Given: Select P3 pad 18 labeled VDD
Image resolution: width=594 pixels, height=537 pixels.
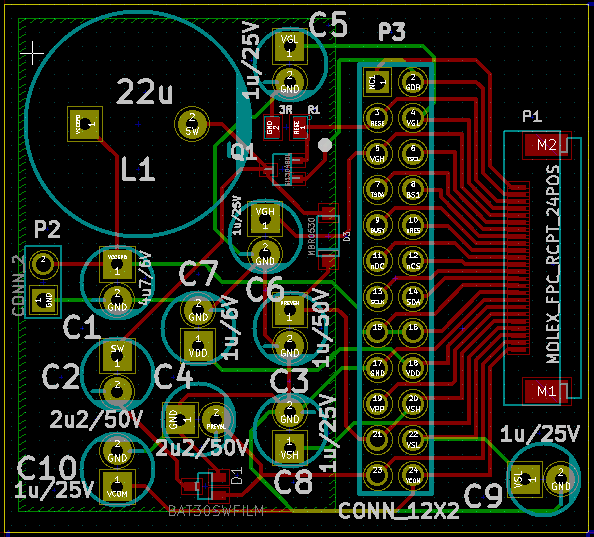Looking at the screenshot, I should [x=413, y=368].
